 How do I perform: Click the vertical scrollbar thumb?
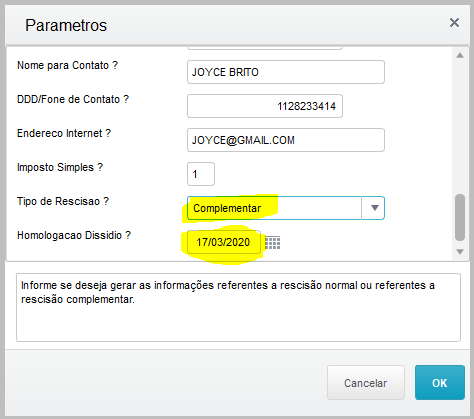click(x=460, y=217)
